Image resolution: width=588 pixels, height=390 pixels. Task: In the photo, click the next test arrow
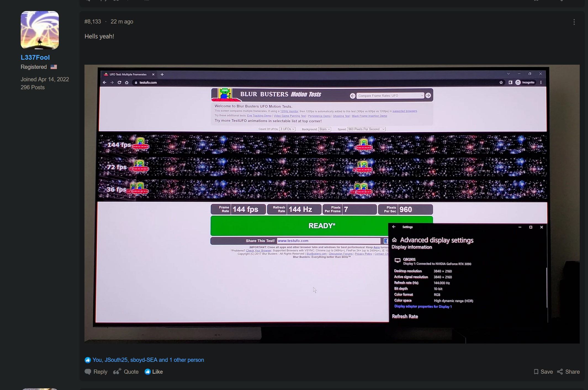coord(428,95)
